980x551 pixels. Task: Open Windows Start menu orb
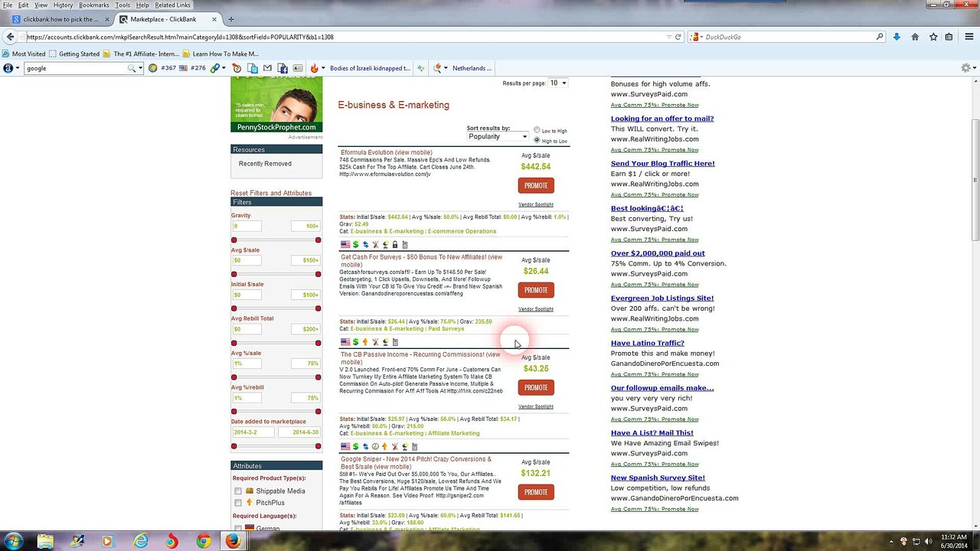pos(15,541)
